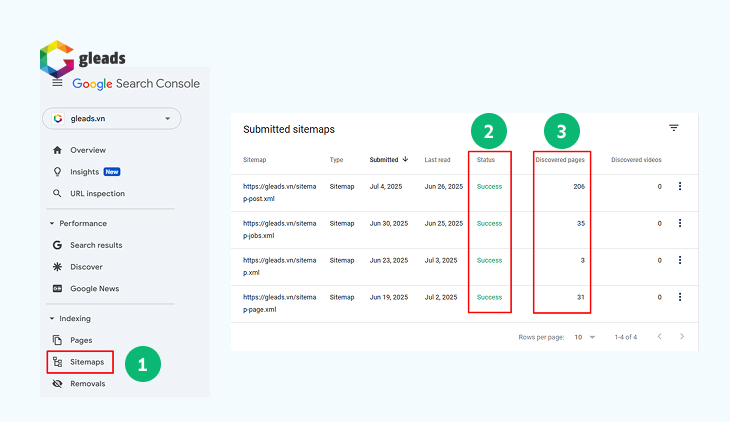Go to next page of sitemaps
The height and width of the screenshot is (422, 730).
(682, 336)
